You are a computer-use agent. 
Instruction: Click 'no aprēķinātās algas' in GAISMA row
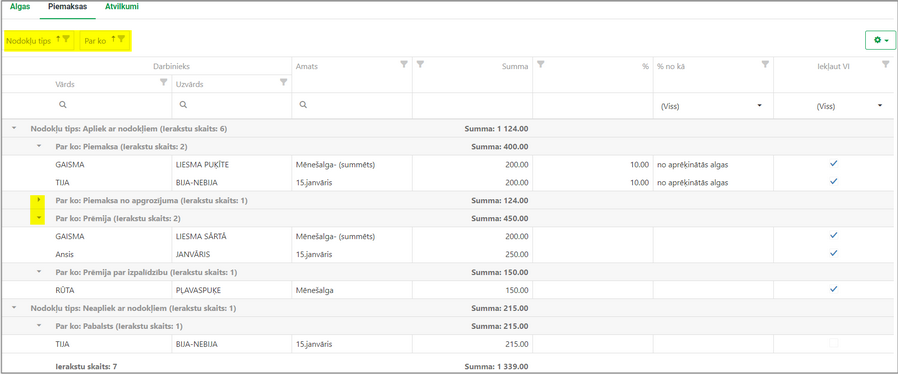coord(713,164)
